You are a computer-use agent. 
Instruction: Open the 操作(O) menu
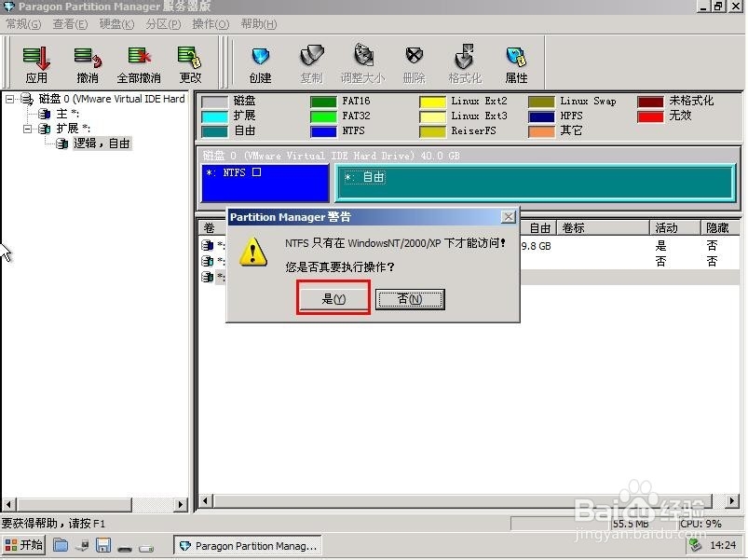click(x=211, y=24)
